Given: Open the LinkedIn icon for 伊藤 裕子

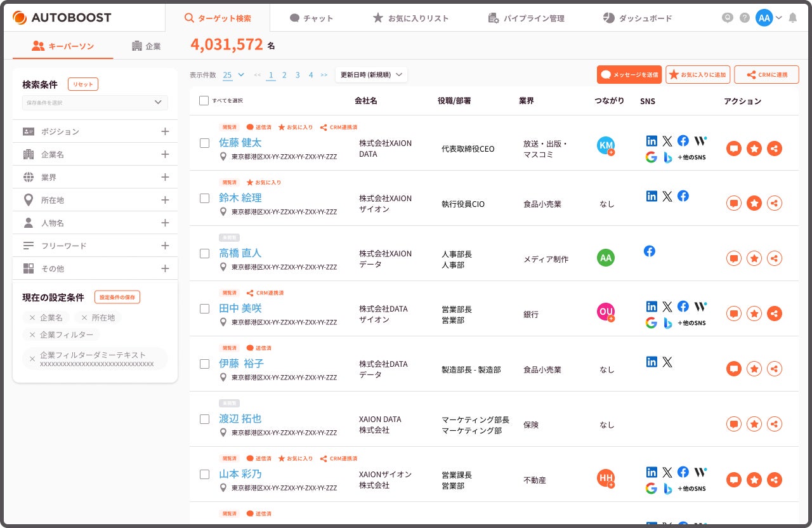Looking at the screenshot, I should 652,362.
